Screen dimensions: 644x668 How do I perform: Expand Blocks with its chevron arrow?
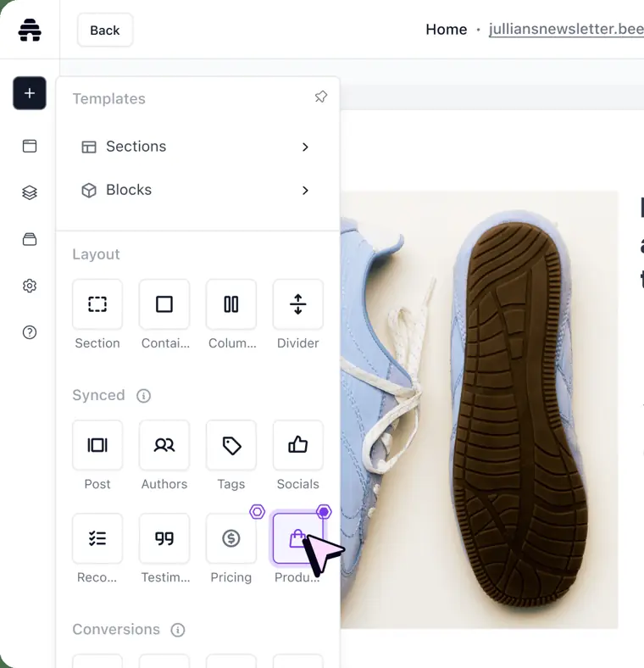point(305,191)
